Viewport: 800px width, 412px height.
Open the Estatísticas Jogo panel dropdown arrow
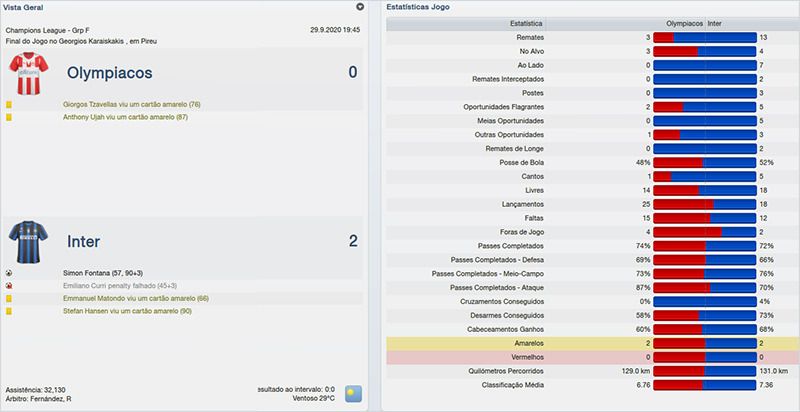tap(789, 7)
